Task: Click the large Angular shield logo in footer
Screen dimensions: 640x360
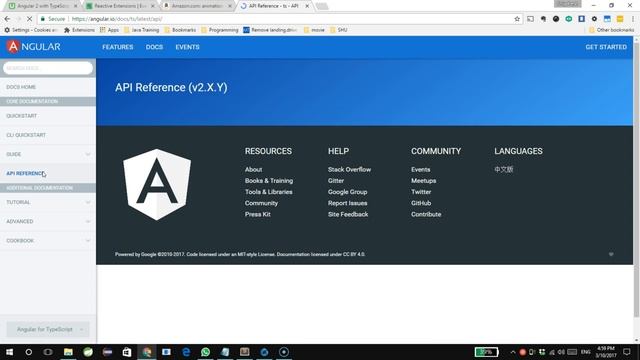Action: tap(157, 184)
